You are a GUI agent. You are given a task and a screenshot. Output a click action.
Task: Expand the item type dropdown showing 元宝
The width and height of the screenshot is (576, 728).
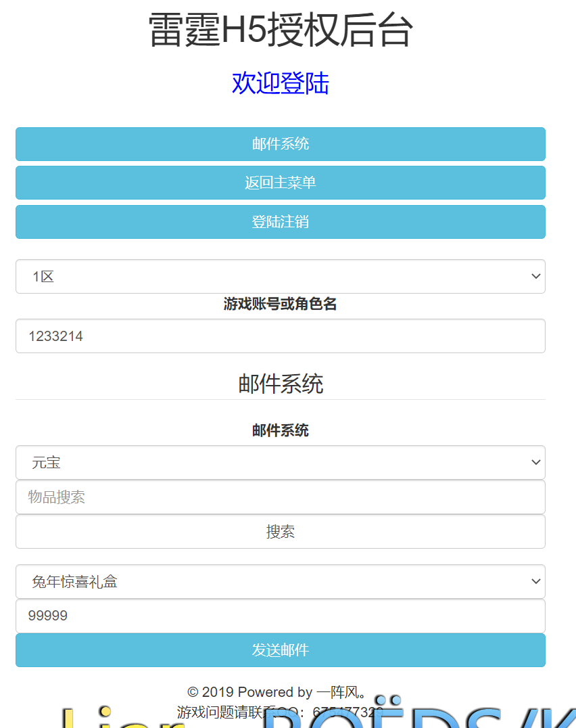(280, 462)
